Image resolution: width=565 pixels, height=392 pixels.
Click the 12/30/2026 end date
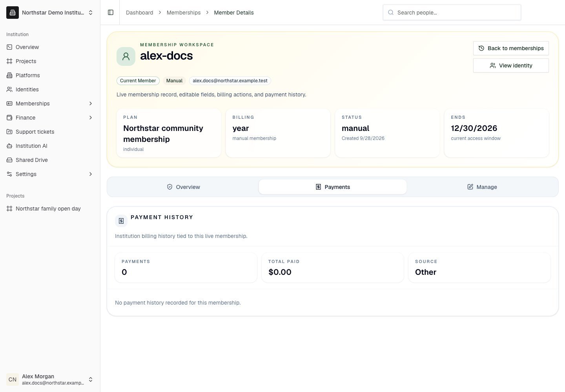click(474, 128)
